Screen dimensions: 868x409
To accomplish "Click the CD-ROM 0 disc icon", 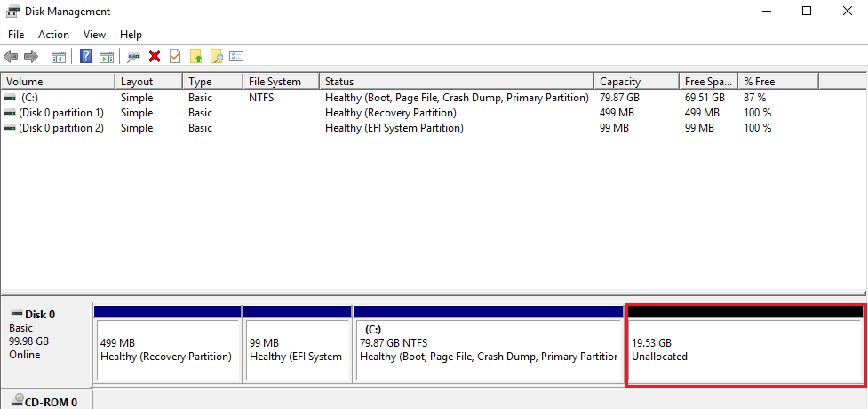I will 18,400.
